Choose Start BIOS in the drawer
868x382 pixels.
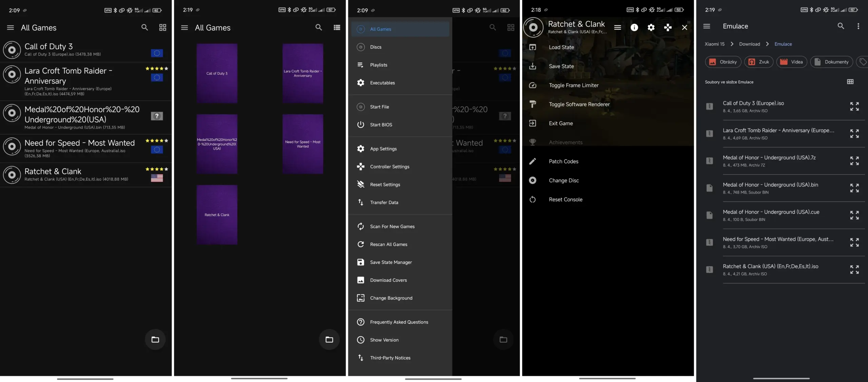pyautogui.click(x=400, y=125)
